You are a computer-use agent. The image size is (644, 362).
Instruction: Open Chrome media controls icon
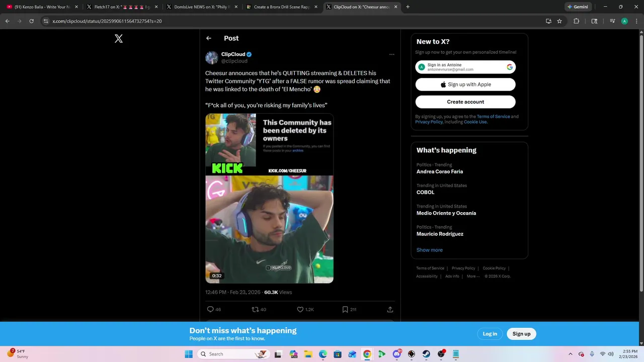612,21
